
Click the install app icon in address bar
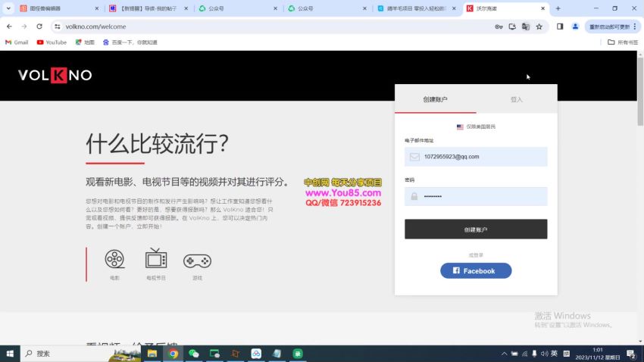pos(512,27)
